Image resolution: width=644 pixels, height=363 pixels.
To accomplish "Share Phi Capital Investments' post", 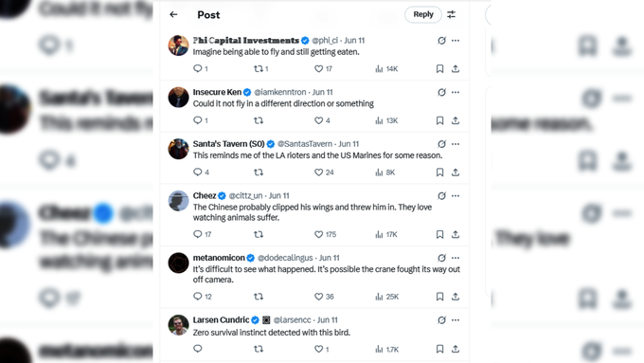I will click(x=456, y=68).
